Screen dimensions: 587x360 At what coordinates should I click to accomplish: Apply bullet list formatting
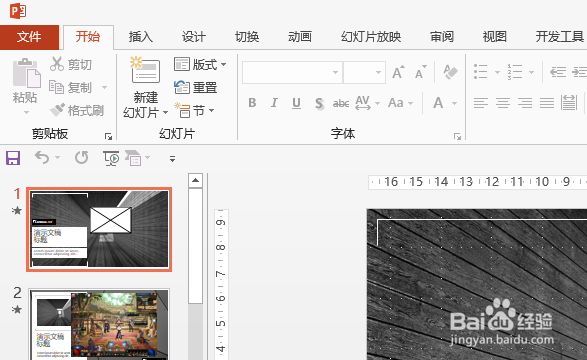[x=481, y=71]
